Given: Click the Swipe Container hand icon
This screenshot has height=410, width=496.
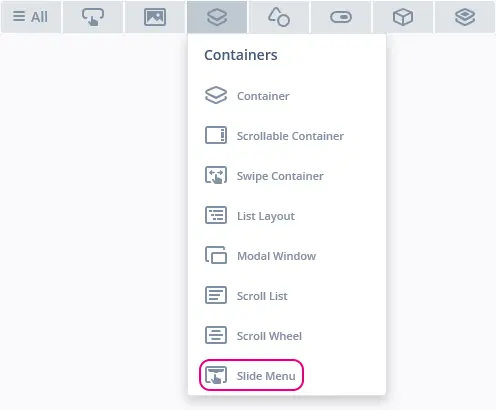Looking at the screenshot, I should point(216,175).
